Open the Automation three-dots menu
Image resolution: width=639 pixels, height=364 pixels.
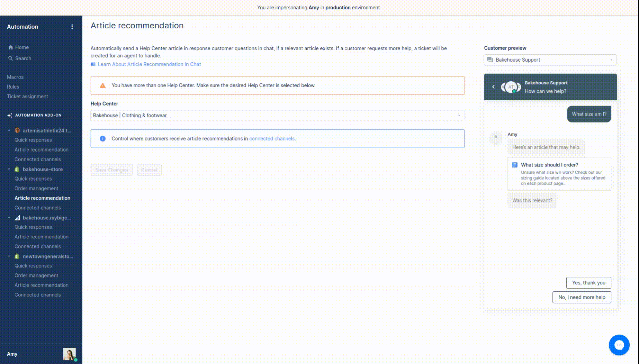pyautogui.click(x=72, y=27)
